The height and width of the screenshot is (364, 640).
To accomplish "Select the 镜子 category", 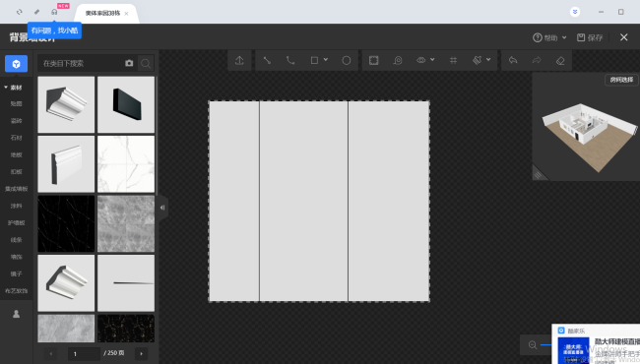I will point(17,273).
